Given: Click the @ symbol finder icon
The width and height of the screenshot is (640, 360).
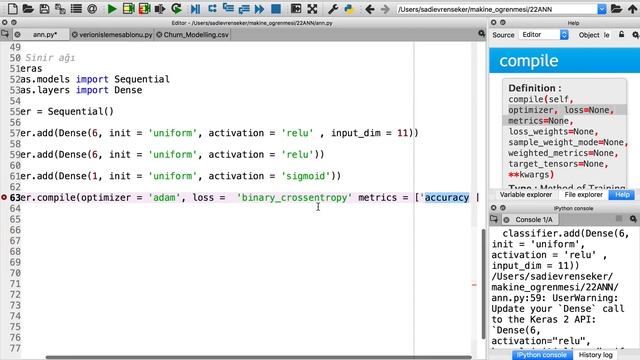Looking at the screenshot, I should (x=92, y=9).
